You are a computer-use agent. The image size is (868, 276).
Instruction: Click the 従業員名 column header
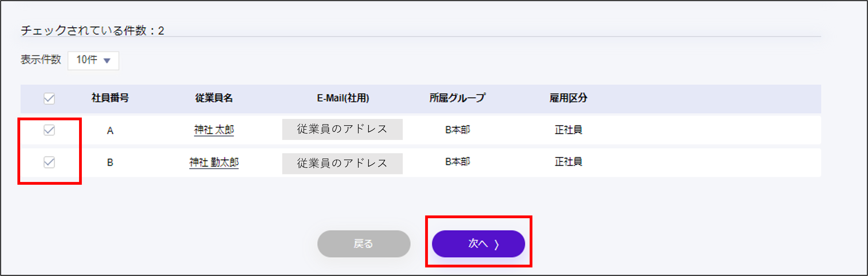click(214, 98)
